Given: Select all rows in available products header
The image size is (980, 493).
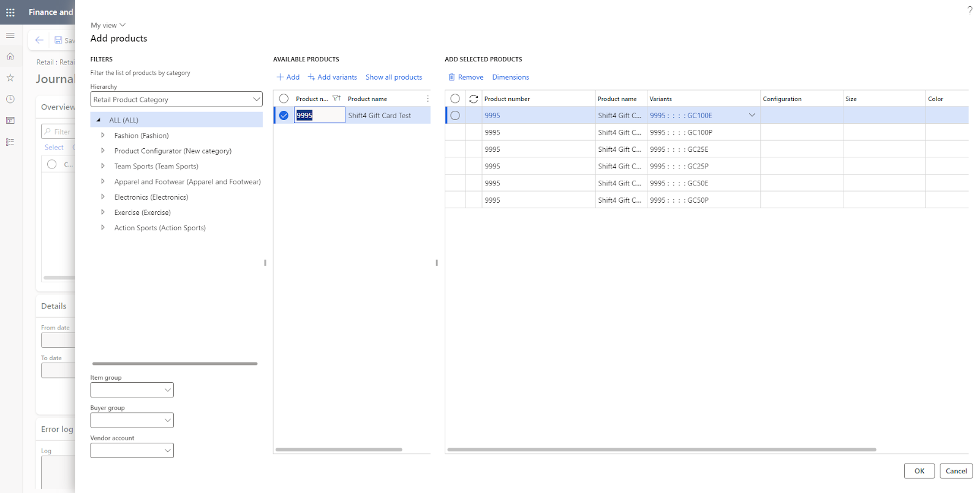Looking at the screenshot, I should [284, 99].
